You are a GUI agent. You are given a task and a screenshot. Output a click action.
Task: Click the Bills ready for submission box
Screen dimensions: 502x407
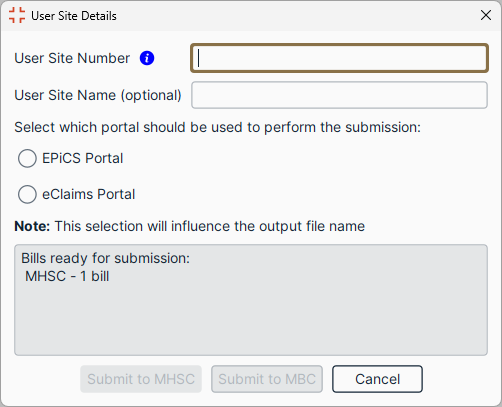[x=251, y=300]
